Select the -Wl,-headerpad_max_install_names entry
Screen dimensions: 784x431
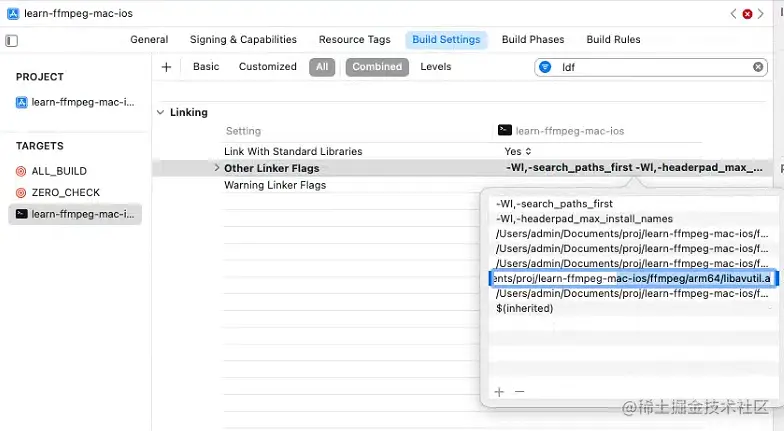(584, 219)
